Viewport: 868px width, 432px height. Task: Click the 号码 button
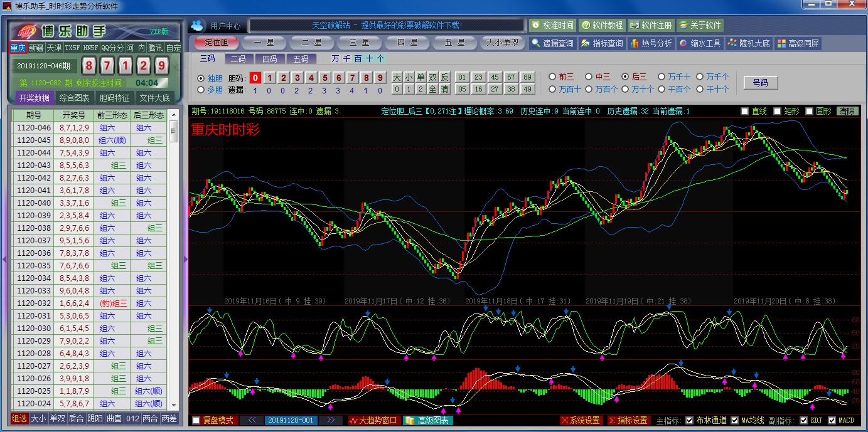click(760, 83)
